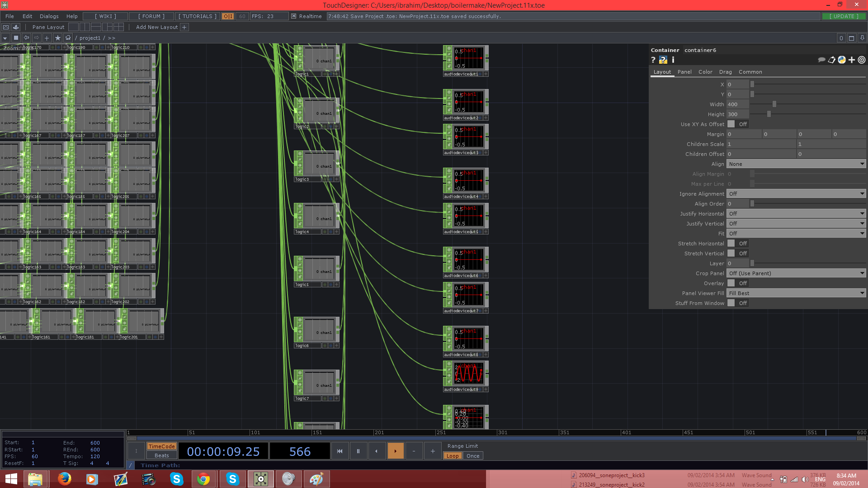868x488 pixels.
Task: Click the operator comment speech bubble icon
Action: pos(821,60)
